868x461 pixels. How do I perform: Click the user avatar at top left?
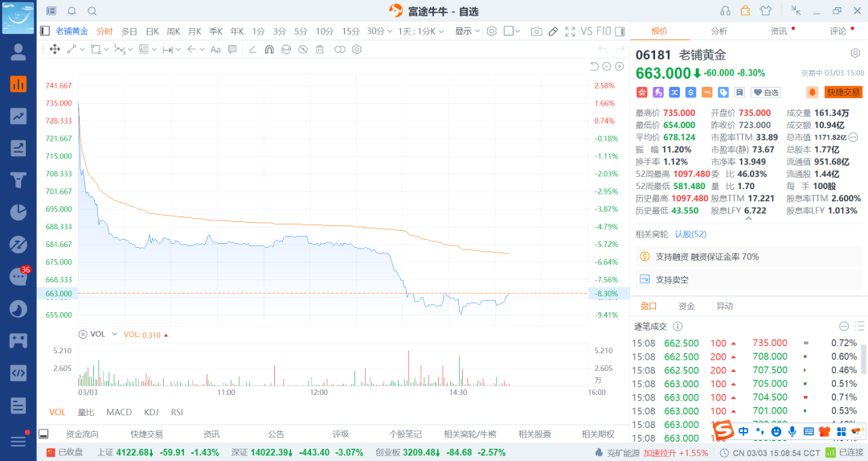18,17
